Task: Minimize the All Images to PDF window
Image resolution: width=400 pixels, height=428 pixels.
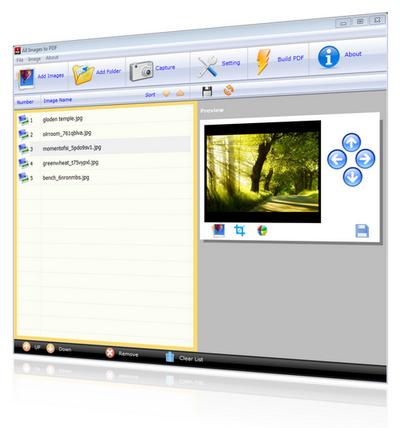Action: click(x=343, y=23)
